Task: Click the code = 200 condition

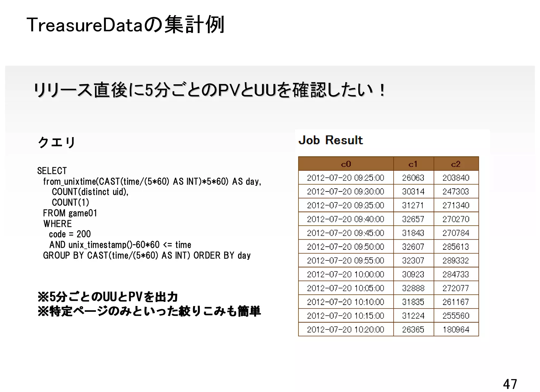Action: point(70,234)
